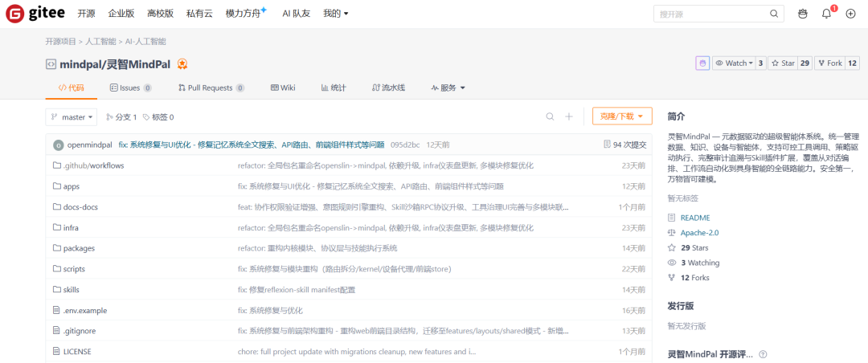Click the LICENSE file icon
Screen dimensions: 868x363
56,352
